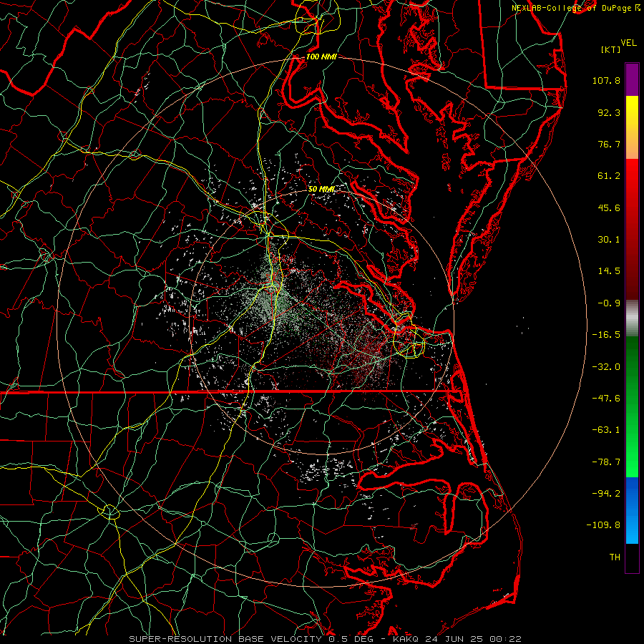Select the 30.1 scale value

tap(609, 240)
